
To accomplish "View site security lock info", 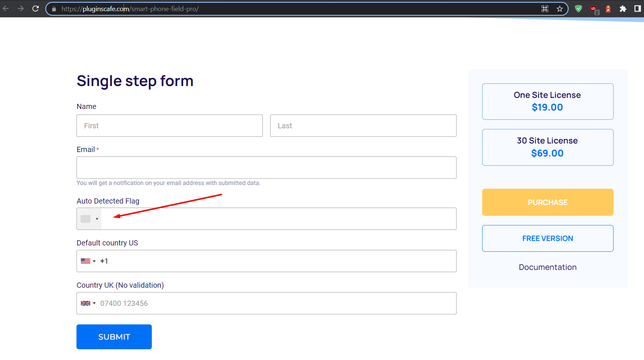I will coord(54,9).
